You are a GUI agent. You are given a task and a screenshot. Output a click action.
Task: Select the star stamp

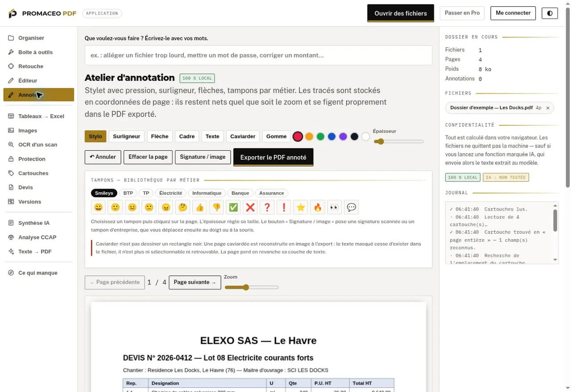(301, 207)
